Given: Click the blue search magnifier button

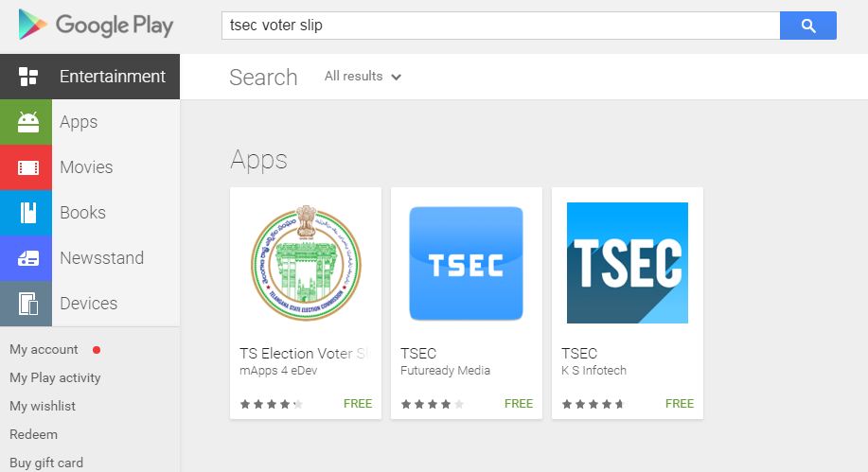Looking at the screenshot, I should click(x=807, y=26).
